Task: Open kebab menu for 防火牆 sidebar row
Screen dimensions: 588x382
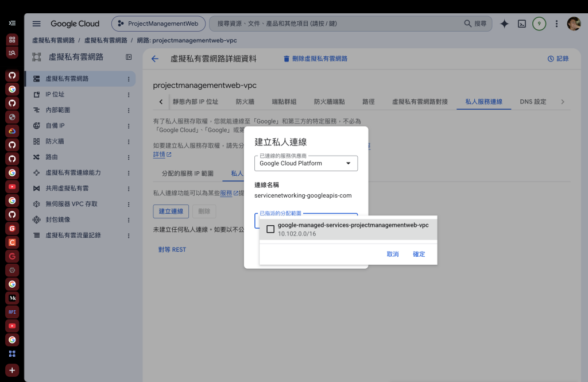Action: pos(129,142)
